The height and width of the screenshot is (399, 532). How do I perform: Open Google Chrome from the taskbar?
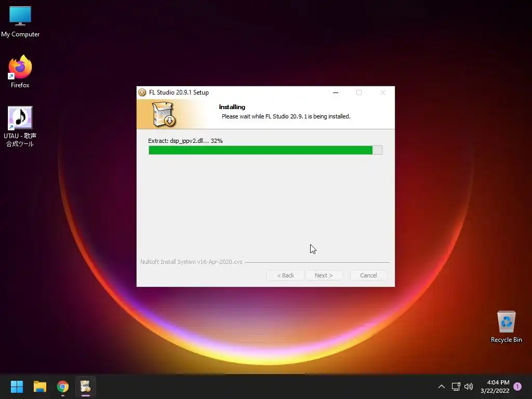[x=63, y=387]
